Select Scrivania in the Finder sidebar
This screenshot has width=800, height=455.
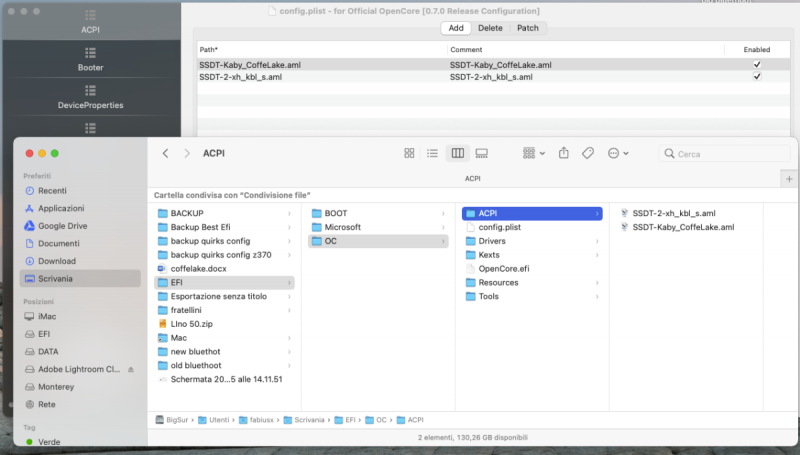point(80,279)
